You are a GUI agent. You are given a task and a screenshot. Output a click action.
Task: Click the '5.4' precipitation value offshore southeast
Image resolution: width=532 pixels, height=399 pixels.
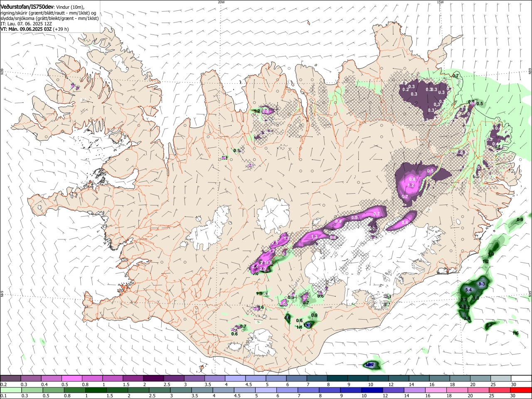coord(468,290)
